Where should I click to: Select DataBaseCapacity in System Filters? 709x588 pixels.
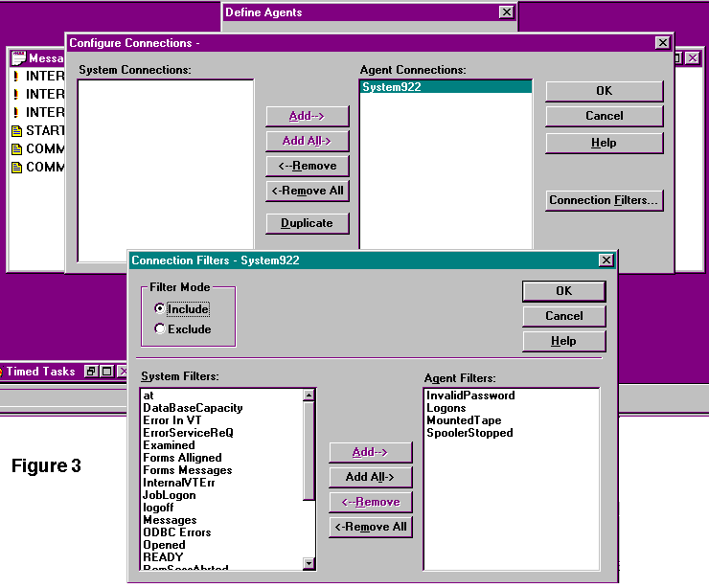tap(193, 408)
